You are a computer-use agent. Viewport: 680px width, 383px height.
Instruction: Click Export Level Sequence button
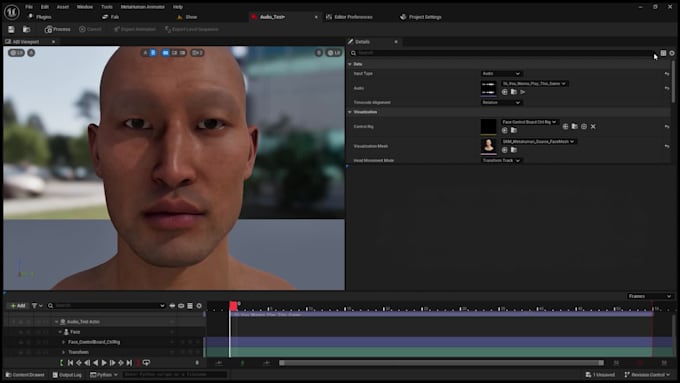(192, 29)
